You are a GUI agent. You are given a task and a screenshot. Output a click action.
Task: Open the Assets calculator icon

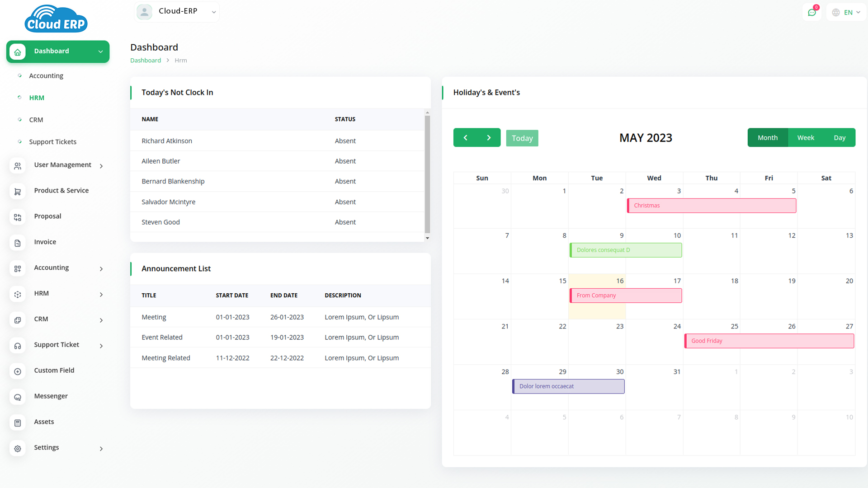18,423
